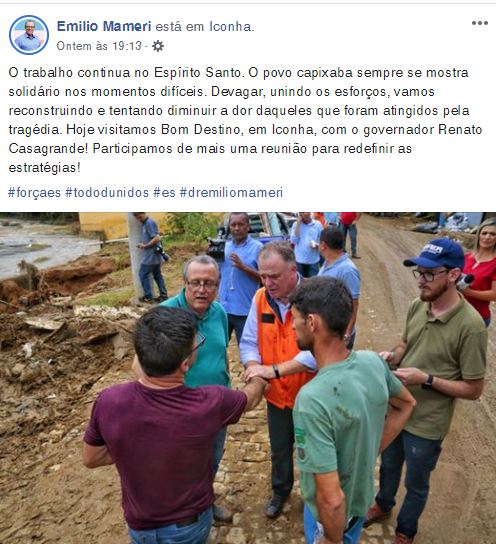This screenshot has width=496, height=544.
Task: Open the #dremiliomameri hashtag
Action: point(231,192)
